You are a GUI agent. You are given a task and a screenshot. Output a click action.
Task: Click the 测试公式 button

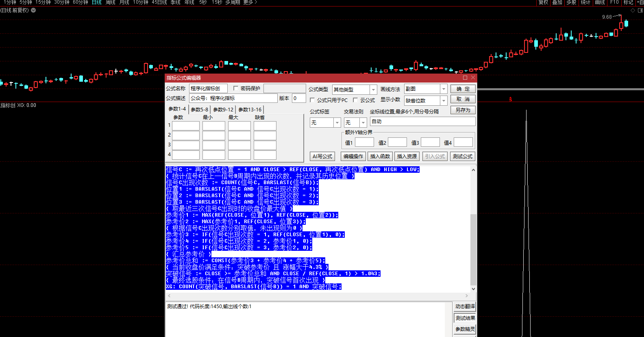[463, 157]
